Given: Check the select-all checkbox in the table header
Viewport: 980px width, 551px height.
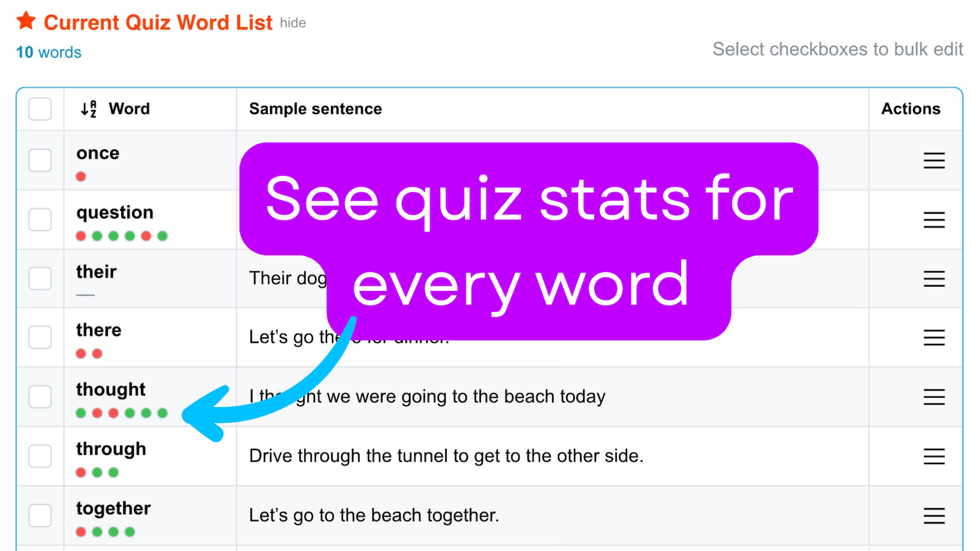Looking at the screenshot, I should pyautogui.click(x=40, y=109).
